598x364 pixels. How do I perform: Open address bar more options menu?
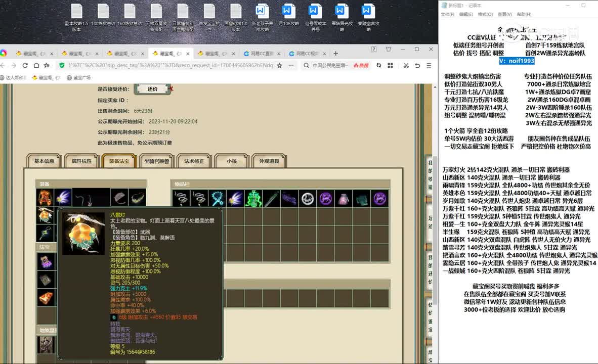pyautogui.click(x=291, y=65)
